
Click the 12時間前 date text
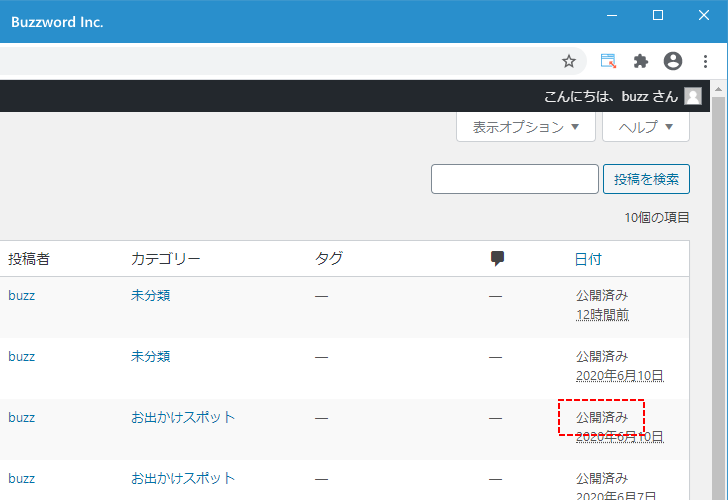point(602,315)
